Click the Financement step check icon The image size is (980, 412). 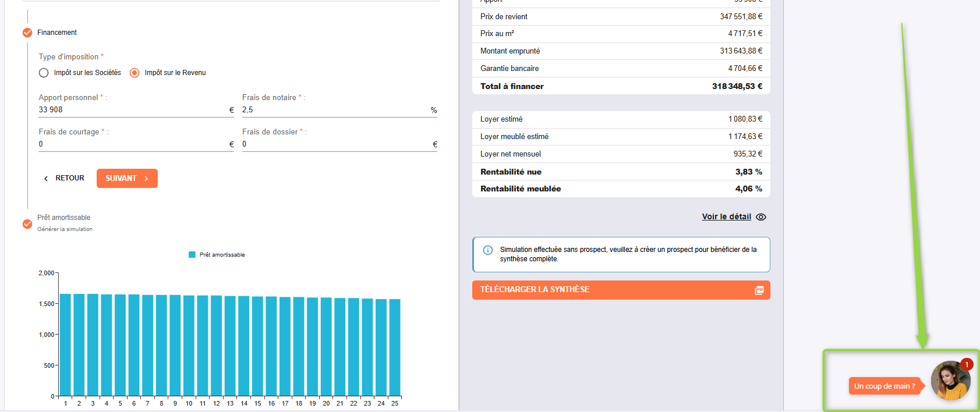27,33
